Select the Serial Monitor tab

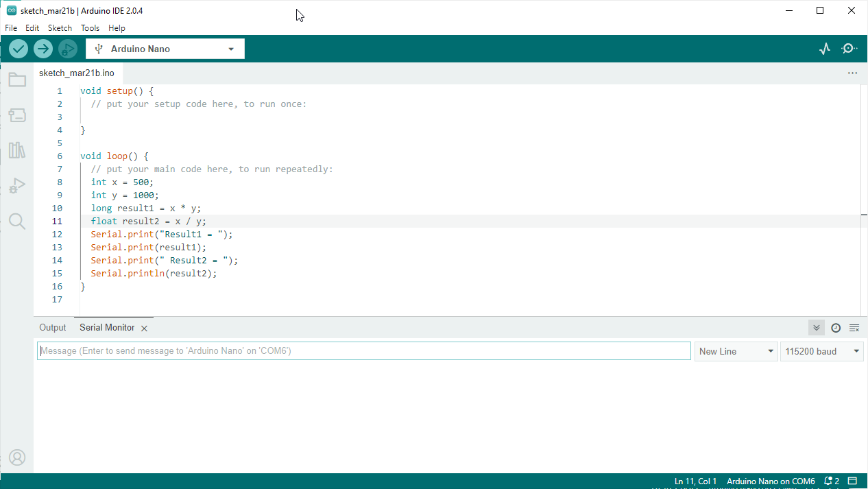tap(107, 328)
